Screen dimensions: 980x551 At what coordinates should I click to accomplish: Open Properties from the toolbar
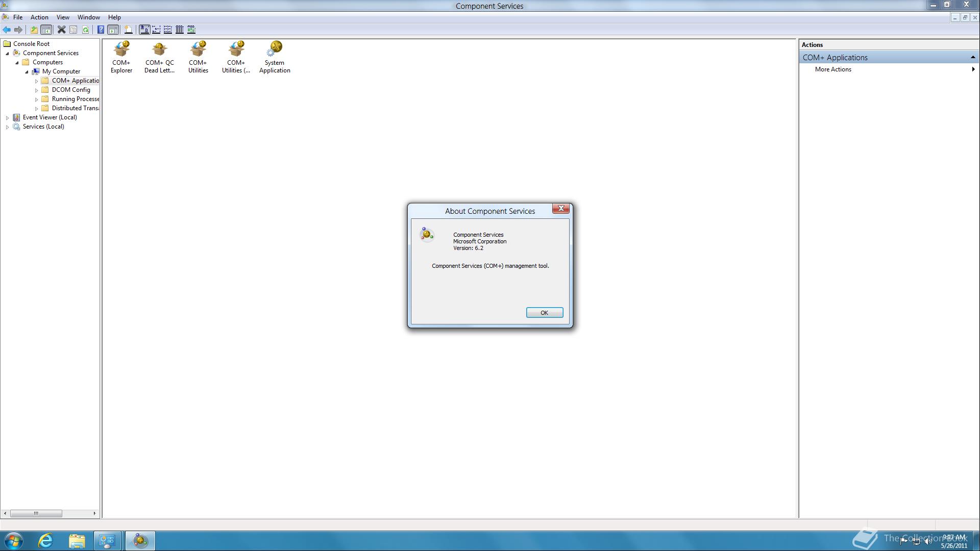click(73, 30)
